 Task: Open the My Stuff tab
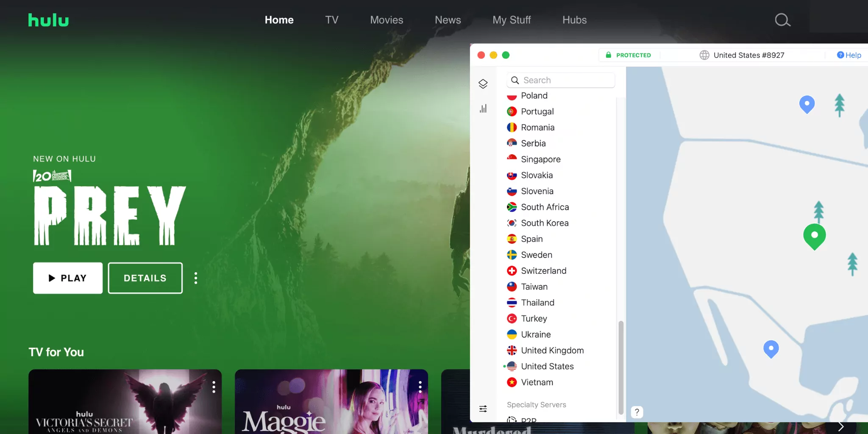click(512, 20)
